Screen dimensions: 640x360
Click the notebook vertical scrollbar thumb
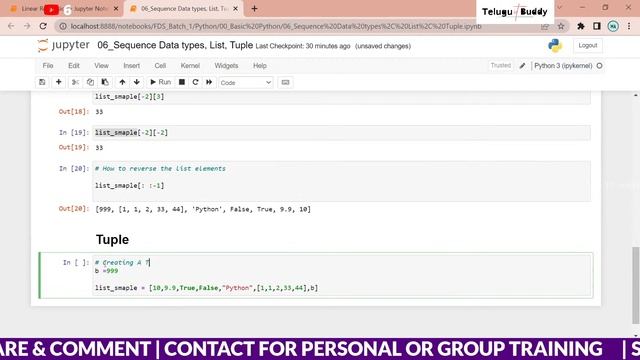pos(636,284)
